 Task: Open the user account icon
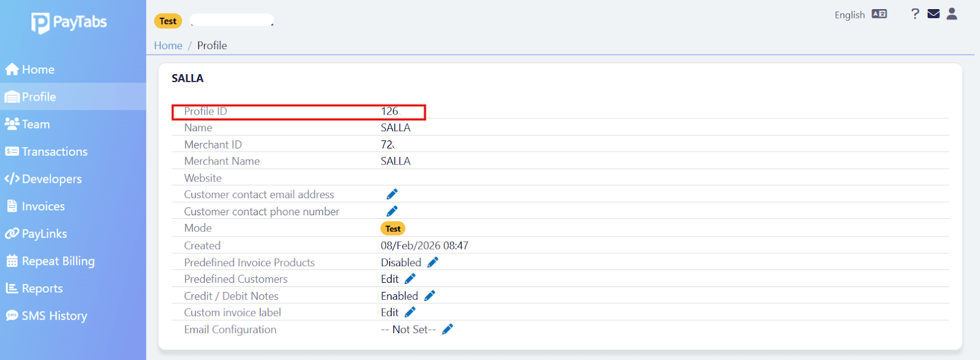(952, 14)
